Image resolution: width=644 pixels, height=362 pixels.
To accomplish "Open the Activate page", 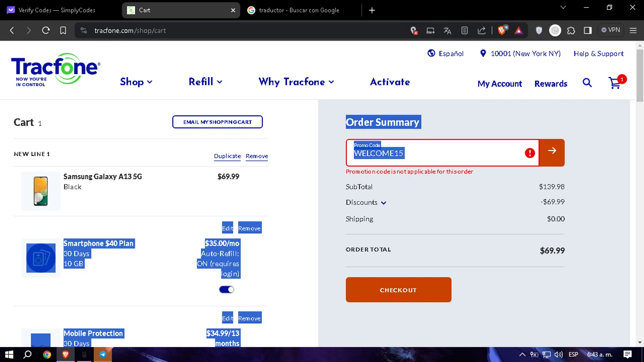I will coord(390,82).
